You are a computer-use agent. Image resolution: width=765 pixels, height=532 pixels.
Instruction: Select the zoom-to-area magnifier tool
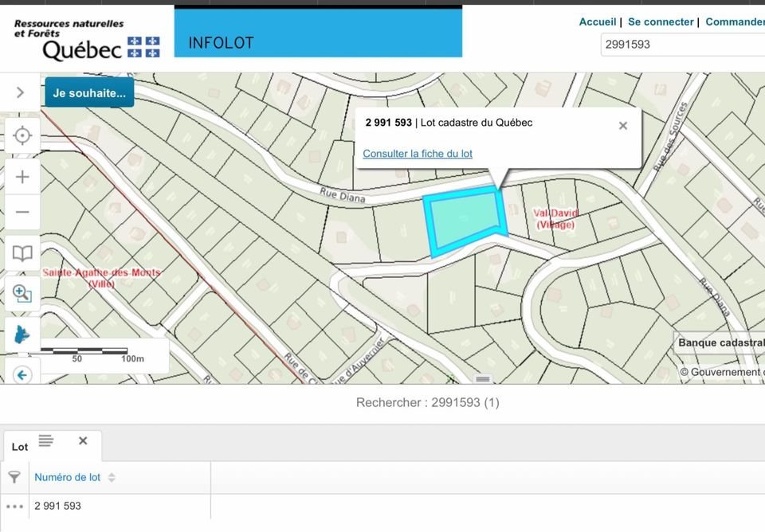click(22, 294)
